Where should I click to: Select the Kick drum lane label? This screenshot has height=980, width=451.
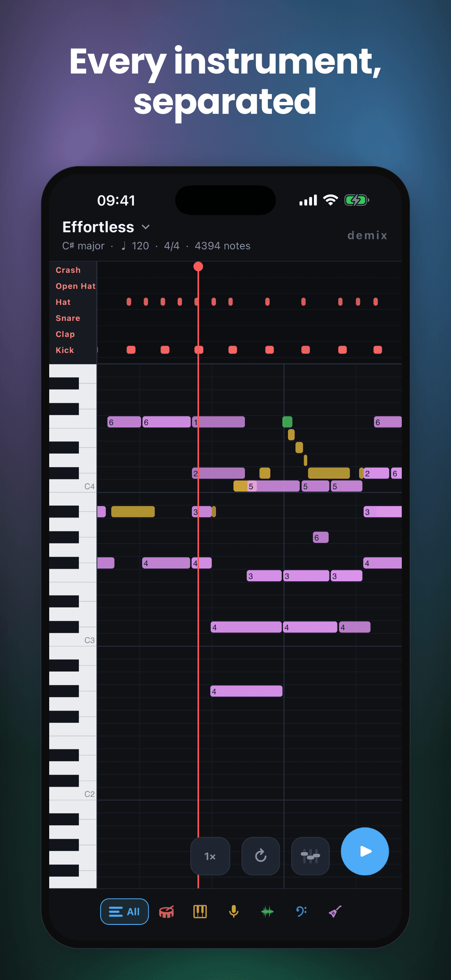65,350
